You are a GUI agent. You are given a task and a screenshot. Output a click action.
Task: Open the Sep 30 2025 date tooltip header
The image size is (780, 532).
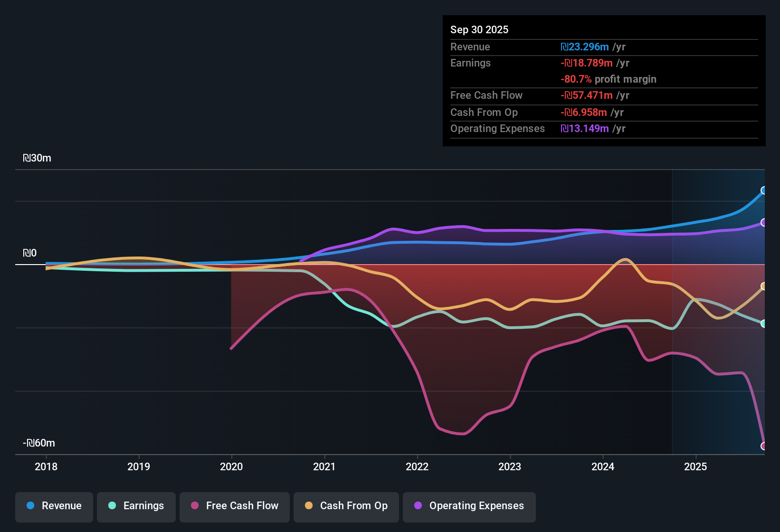(x=479, y=29)
